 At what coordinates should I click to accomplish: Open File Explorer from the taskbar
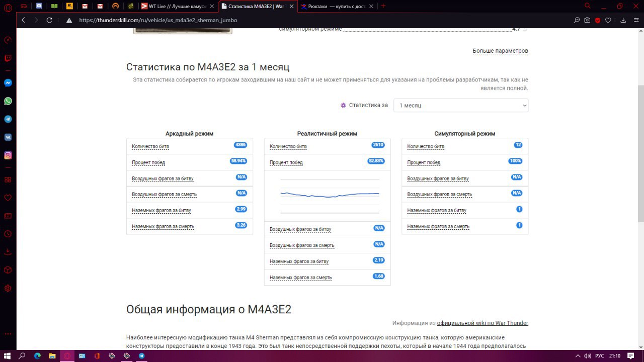52,355
